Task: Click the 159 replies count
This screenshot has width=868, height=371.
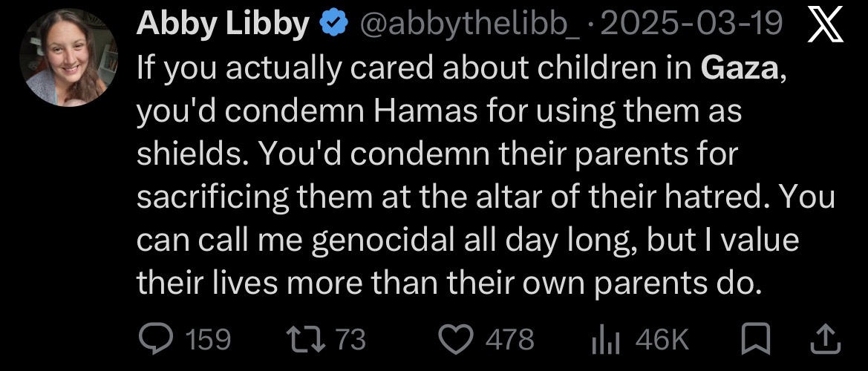Action: pos(208,339)
